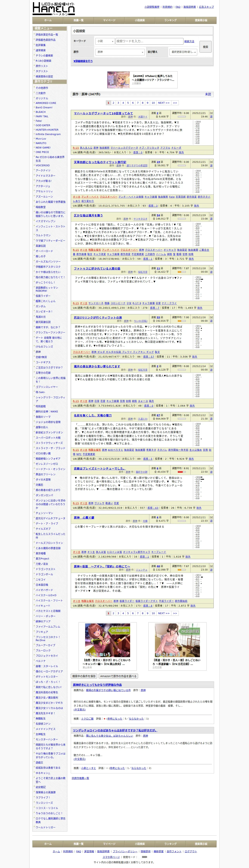Click the 検索中の条件を保存 button

[84, 676]
